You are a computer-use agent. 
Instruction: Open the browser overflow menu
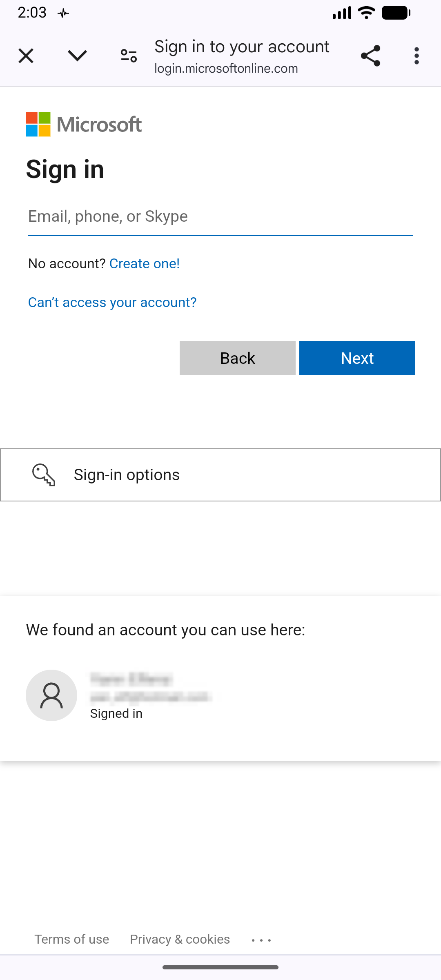[x=416, y=56]
